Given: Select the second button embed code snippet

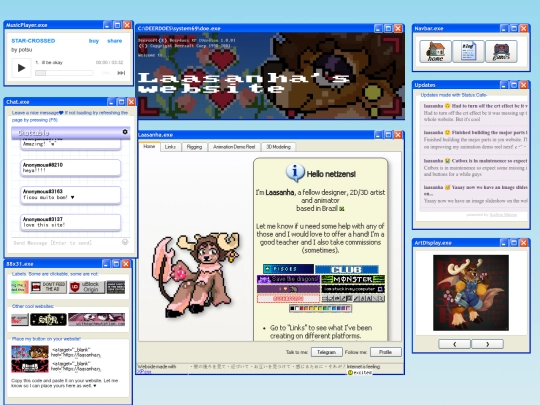Looking at the screenshot, I should coord(76,366).
